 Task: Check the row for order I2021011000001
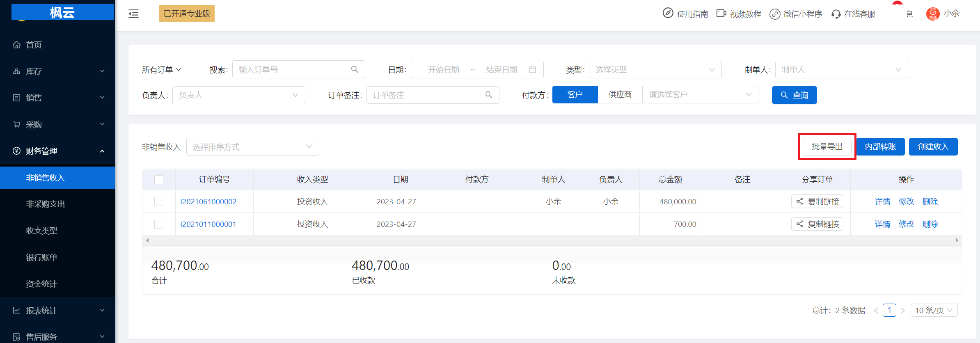pos(159,224)
